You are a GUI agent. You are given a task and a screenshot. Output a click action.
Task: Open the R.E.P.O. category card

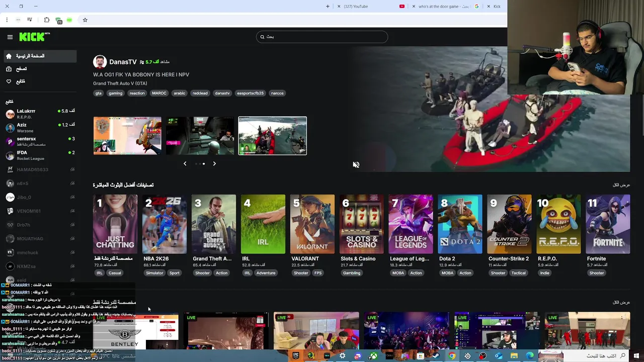click(559, 224)
